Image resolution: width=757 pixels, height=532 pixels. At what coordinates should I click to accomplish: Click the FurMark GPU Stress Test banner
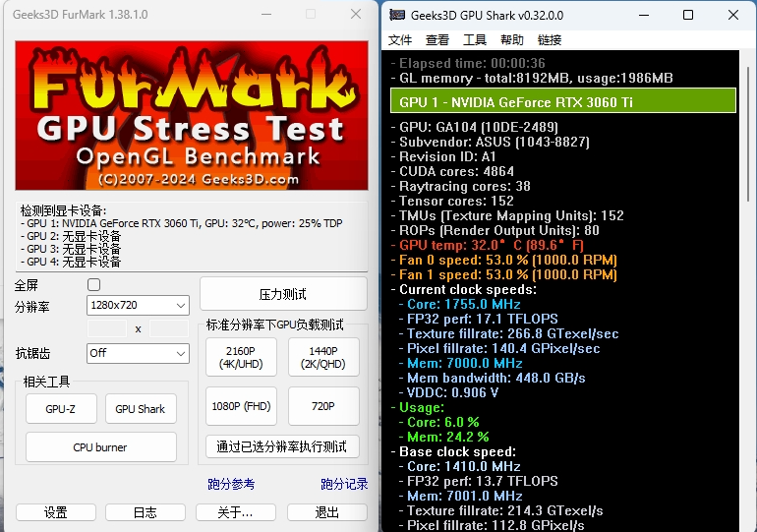coord(192,115)
